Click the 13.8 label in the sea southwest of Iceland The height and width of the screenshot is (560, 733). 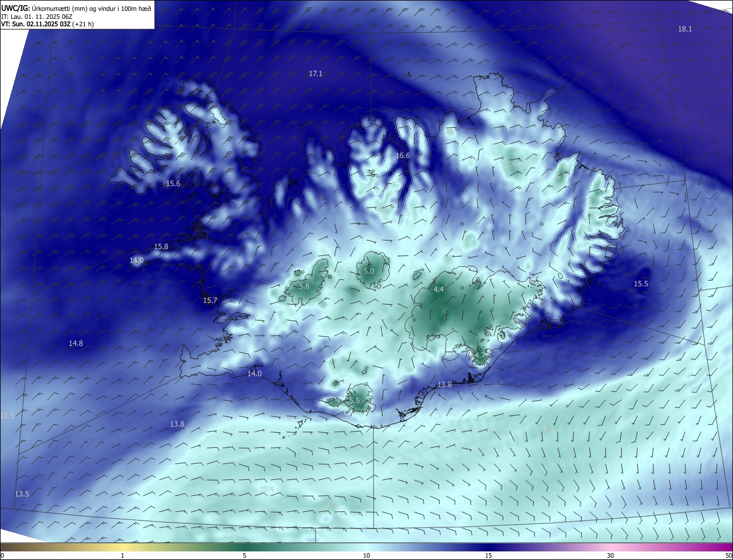(x=178, y=424)
